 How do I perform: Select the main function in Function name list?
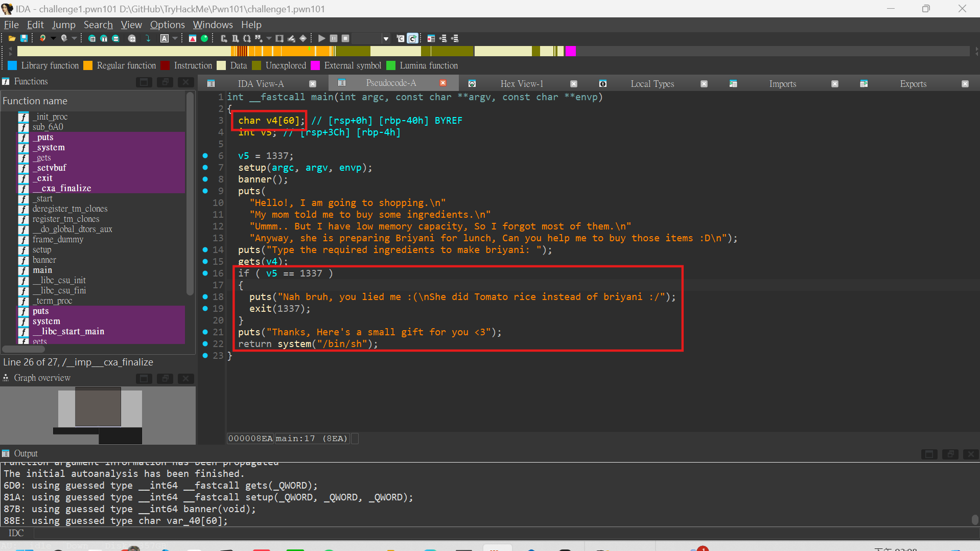pos(42,270)
